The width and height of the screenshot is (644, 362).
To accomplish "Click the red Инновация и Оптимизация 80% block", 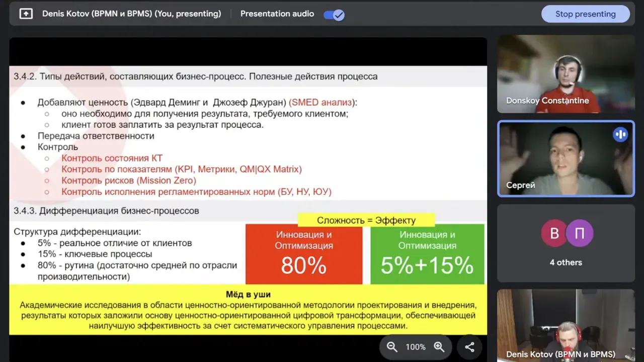I will pos(303,254).
